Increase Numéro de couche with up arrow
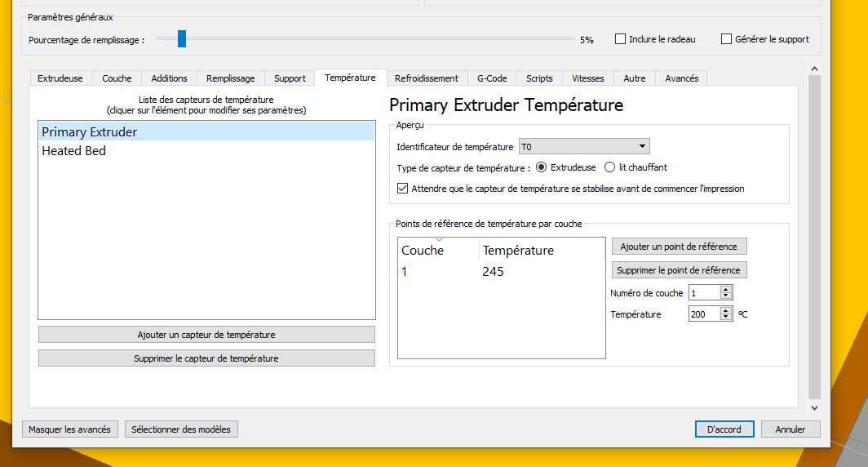868x467 pixels. (726, 289)
